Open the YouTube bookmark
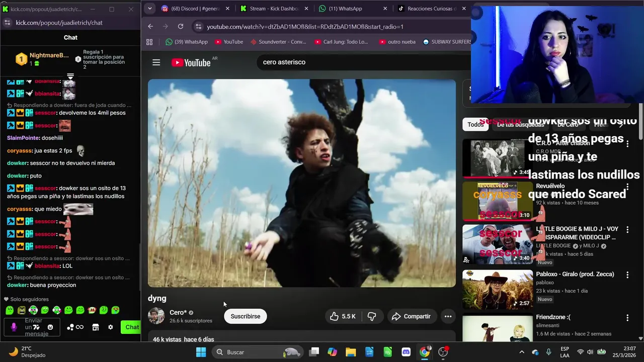 (229, 42)
